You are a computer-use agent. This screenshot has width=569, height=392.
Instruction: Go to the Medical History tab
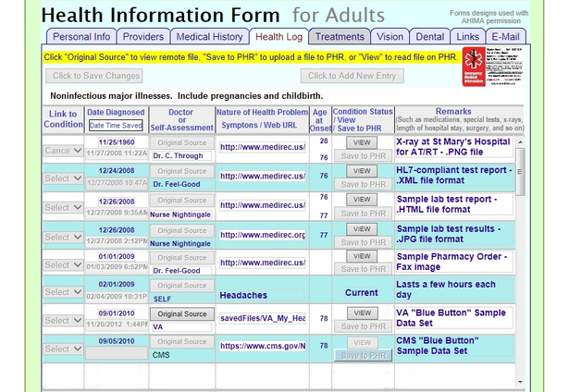tap(209, 37)
